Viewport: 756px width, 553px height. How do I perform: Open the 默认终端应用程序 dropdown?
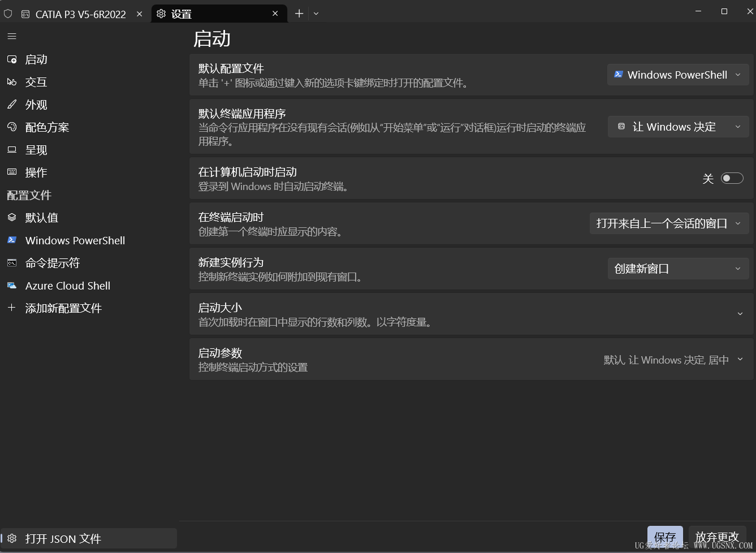[x=678, y=127]
